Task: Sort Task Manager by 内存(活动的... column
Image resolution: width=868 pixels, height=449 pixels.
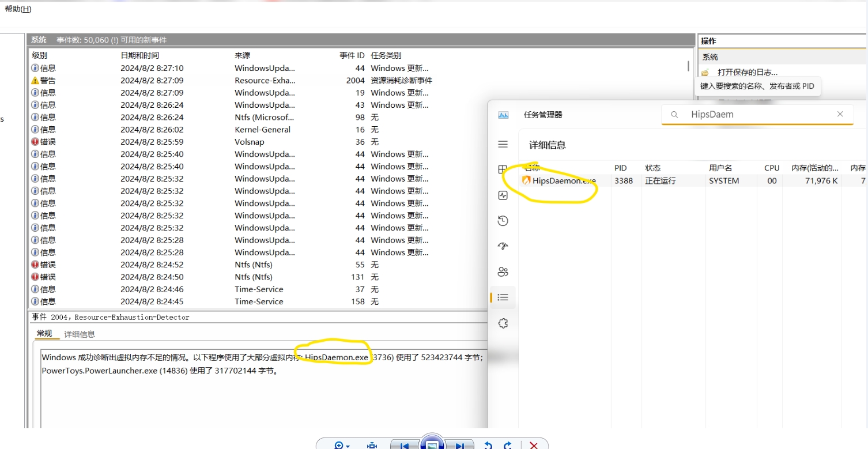Action: (815, 168)
